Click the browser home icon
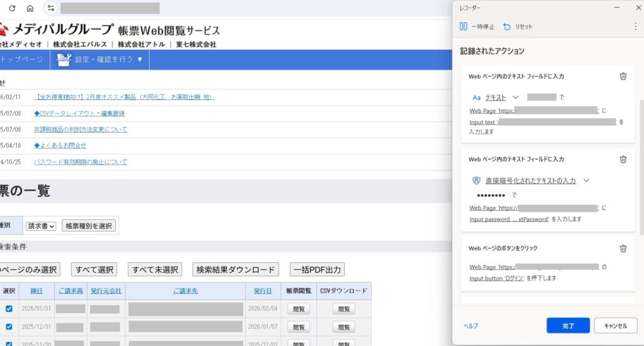 (x=30, y=8)
